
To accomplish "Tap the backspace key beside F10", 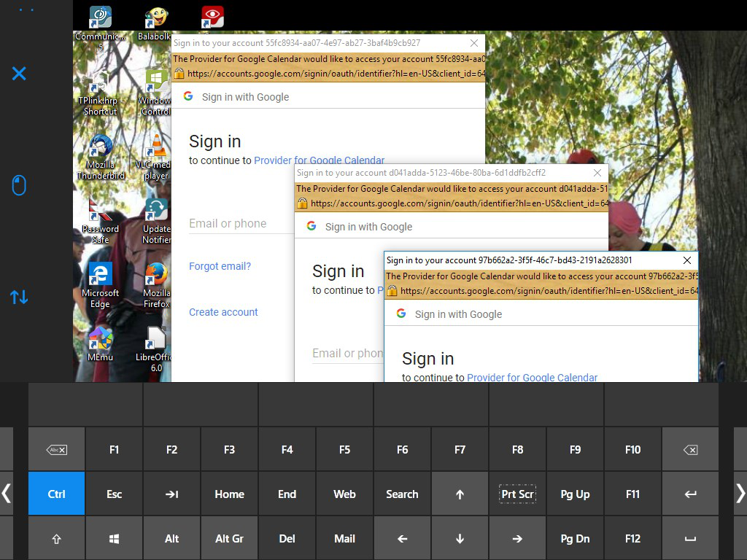I will pyautogui.click(x=690, y=449).
